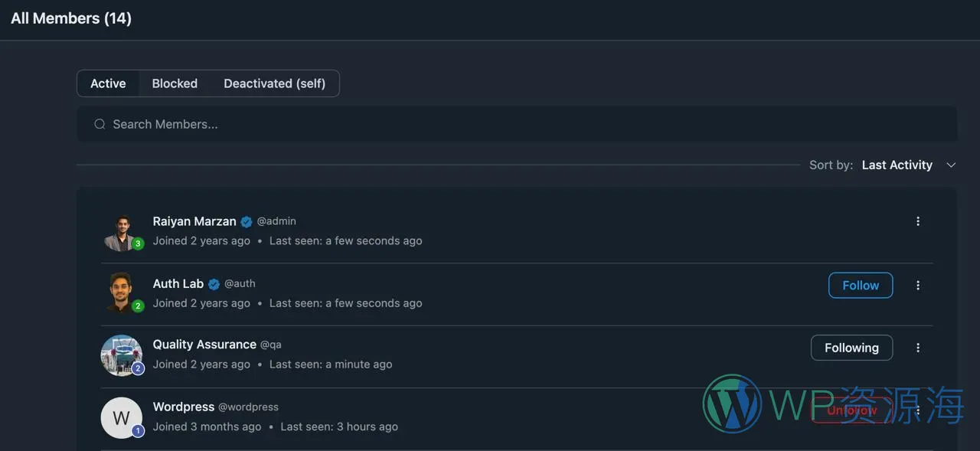Follow the Auth Lab member
This screenshot has width=980, height=451.
click(861, 286)
